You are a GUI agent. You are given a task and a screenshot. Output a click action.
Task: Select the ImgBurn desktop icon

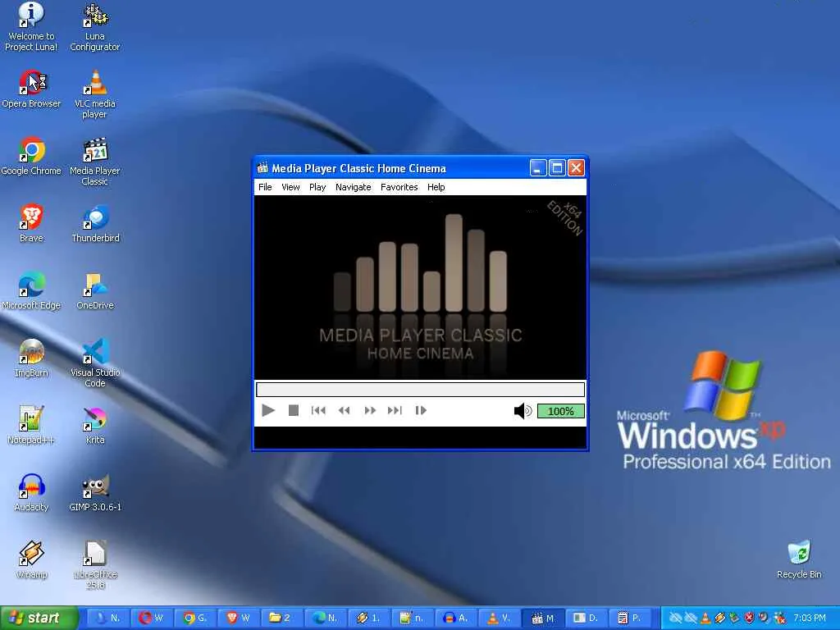(x=31, y=358)
